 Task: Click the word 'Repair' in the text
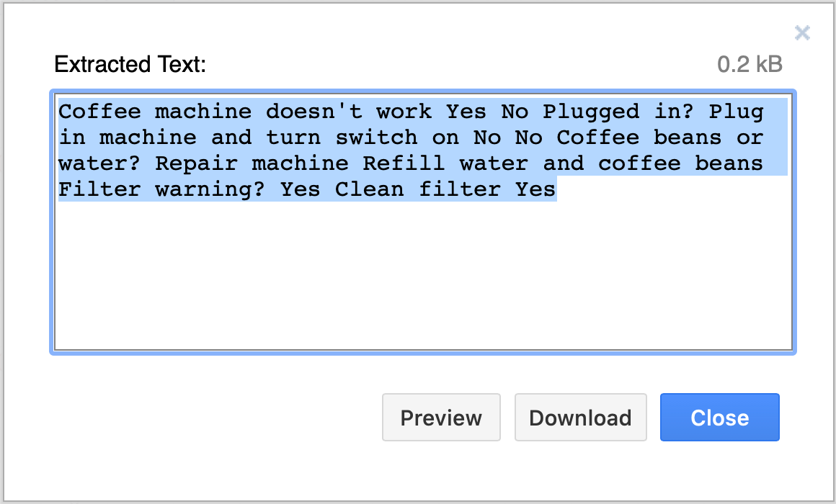[x=197, y=163]
